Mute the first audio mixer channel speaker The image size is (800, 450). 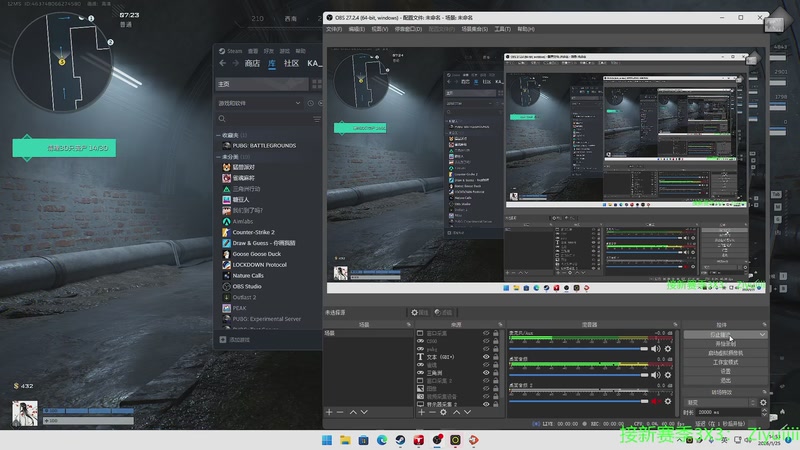(x=656, y=349)
